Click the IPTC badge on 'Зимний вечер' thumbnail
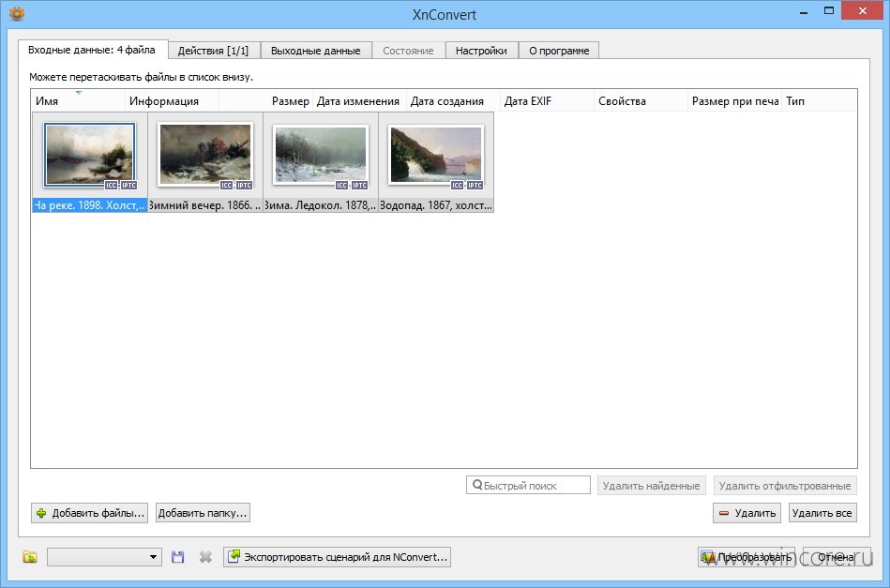 (x=244, y=185)
